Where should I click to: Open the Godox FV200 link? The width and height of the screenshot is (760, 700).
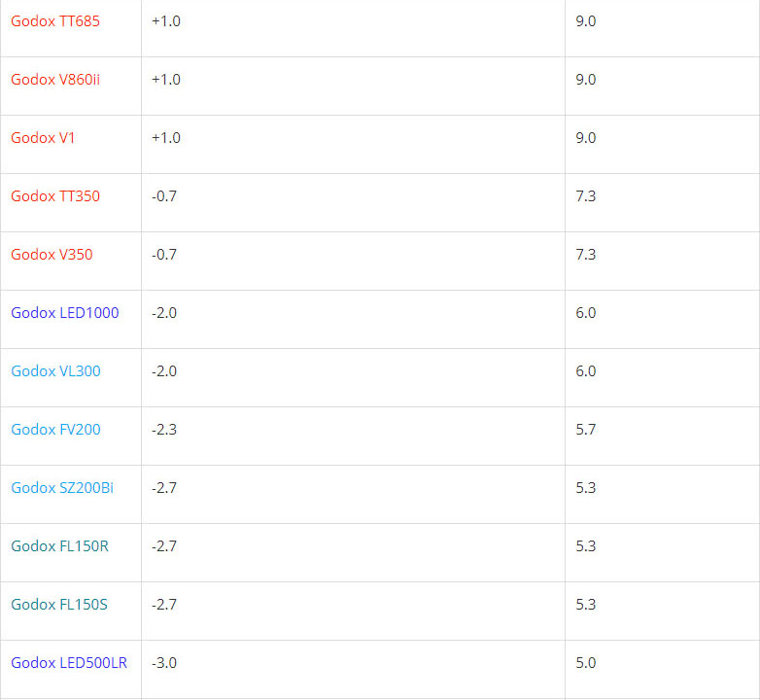(x=55, y=430)
